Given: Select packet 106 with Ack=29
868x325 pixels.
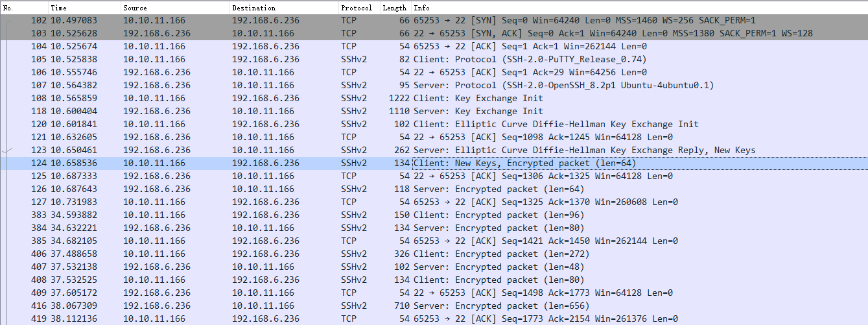Looking at the screenshot, I should click(434, 72).
